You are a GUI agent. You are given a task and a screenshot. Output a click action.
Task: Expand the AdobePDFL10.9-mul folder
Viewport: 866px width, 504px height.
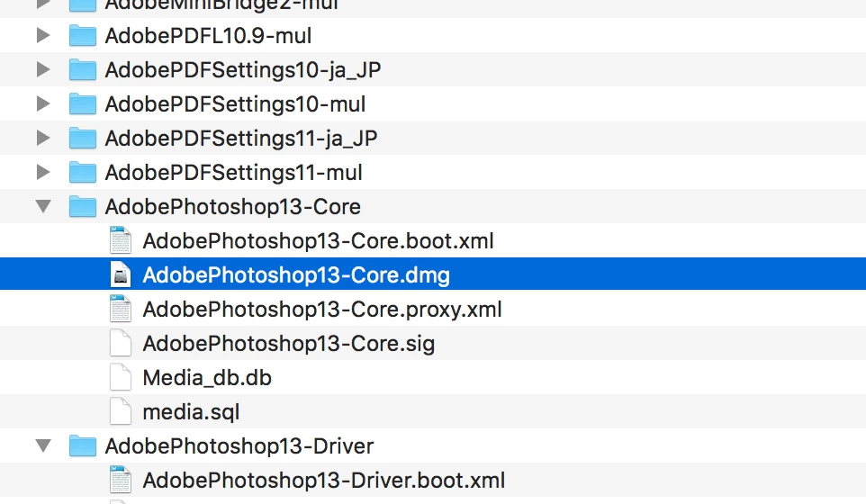tap(43, 36)
